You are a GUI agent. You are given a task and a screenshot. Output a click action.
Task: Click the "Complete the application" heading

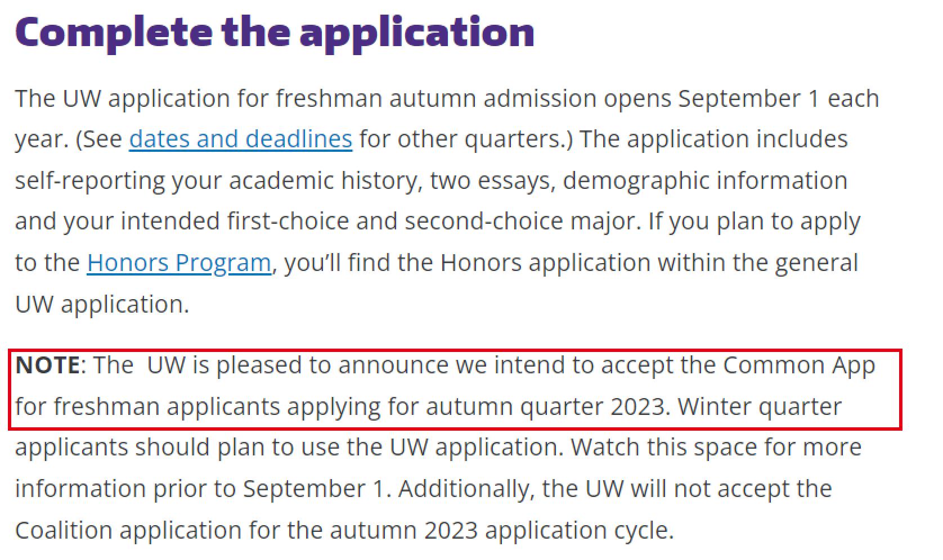pos(275,32)
